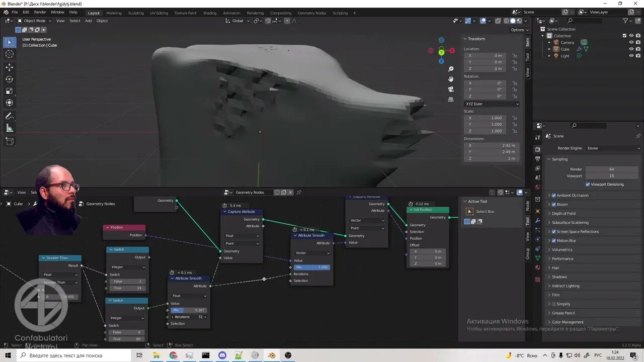The height and width of the screenshot is (362, 644).
Task: Open the Material properties tab icon
Action: pos(537,267)
